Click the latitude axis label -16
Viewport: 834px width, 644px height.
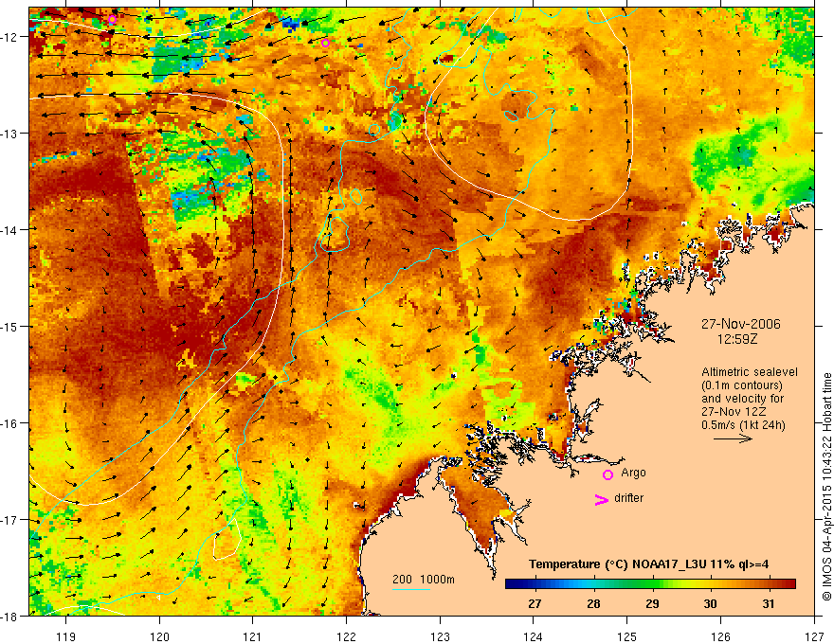(10, 423)
